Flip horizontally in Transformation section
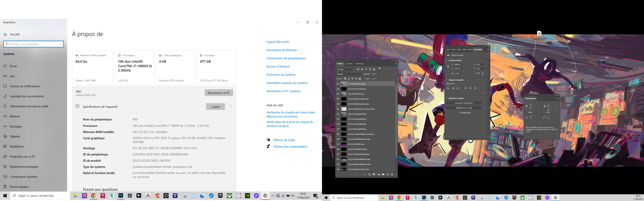Viewport: 644px width, 201px height. tap(478, 73)
